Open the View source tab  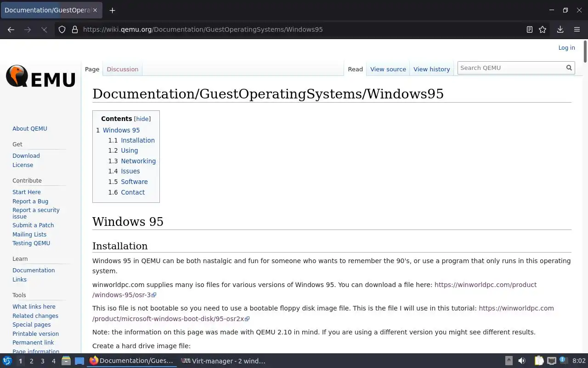[388, 69]
